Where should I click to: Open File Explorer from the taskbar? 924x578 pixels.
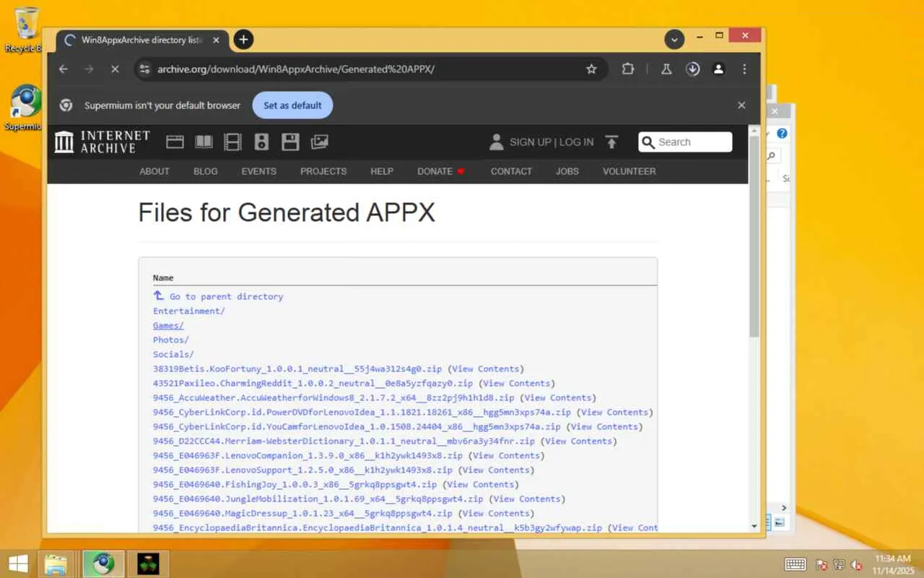tap(56, 563)
